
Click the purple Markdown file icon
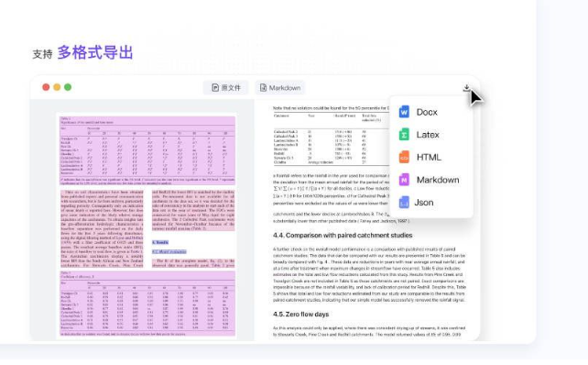[404, 180]
